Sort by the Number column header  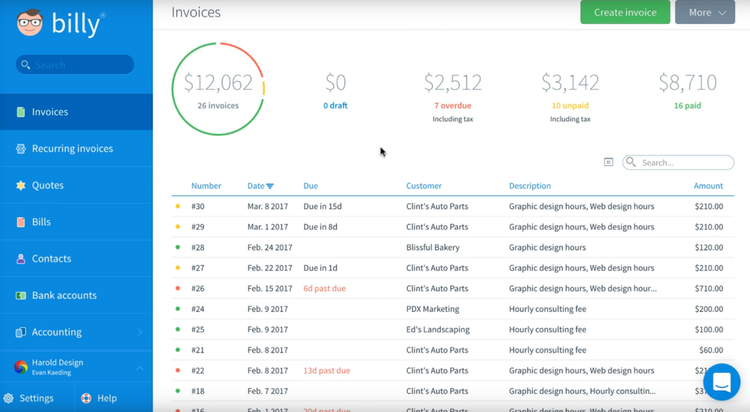206,186
